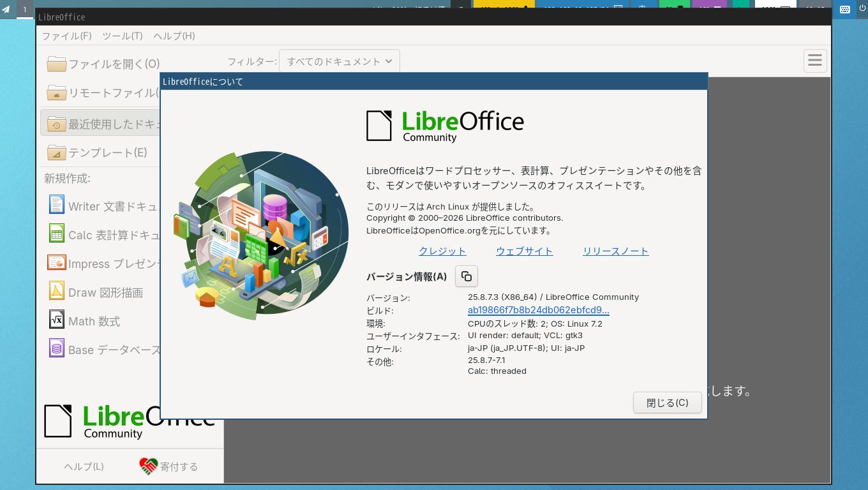Expand the すべてのドキュメント filter dropdown
Screen dimensions: 868x490
pyautogui.click(x=340, y=61)
